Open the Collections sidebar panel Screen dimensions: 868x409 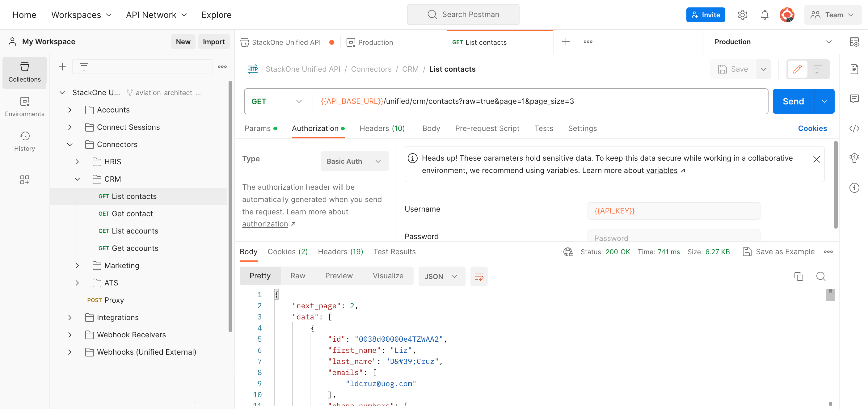click(x=25, y=72)
